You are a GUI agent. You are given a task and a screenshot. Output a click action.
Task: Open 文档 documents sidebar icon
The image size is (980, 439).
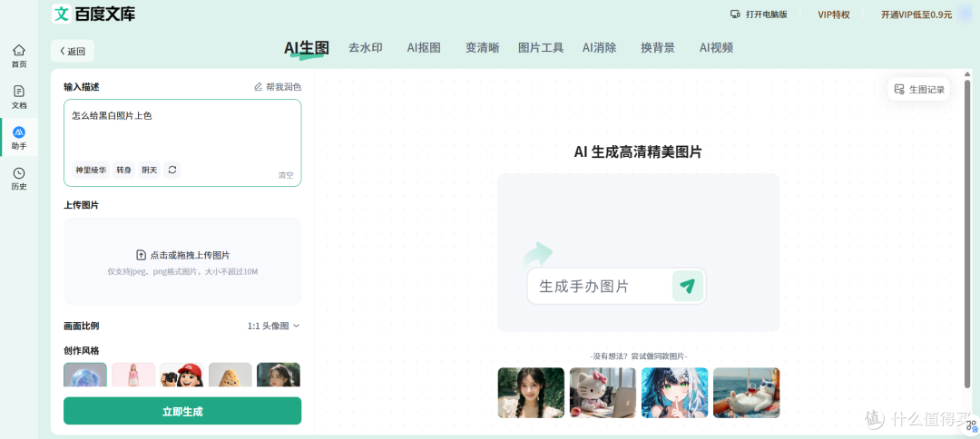tap(19, 97)
